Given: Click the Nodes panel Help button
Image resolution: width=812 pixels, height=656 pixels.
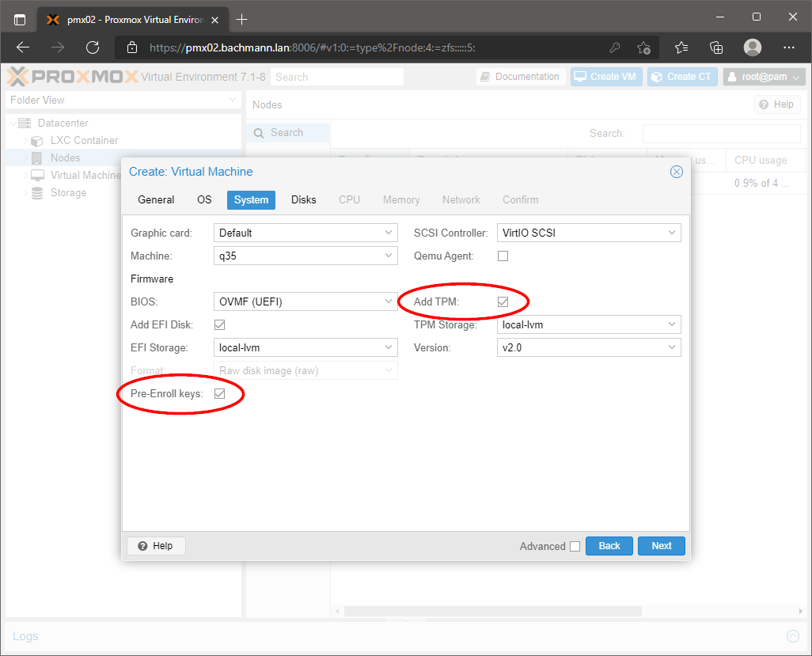Looking at the screenshot, I should pos(777,104).
